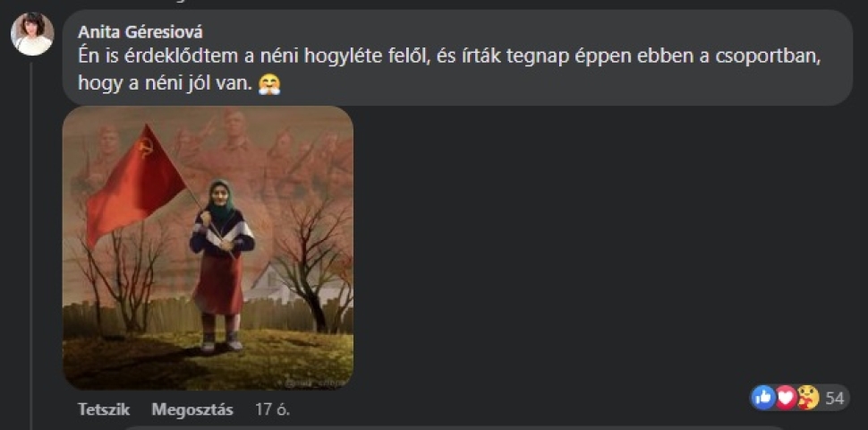868x430 pixels.
Task: Open the 17 ó. timestamp link
Action: pyautogui.click(x=272, y=410)
